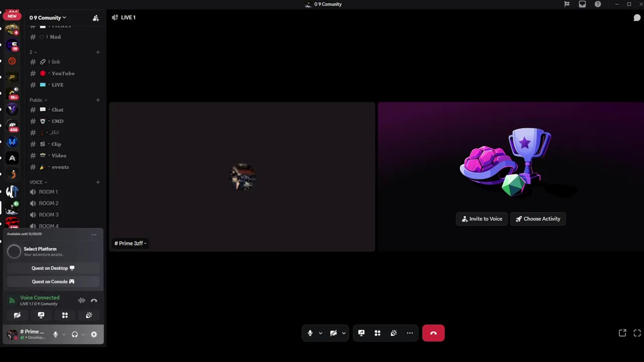Open the Help question mark icon
Screen dimensions: 644x362
pyautogui.click(x=598, y=4)
